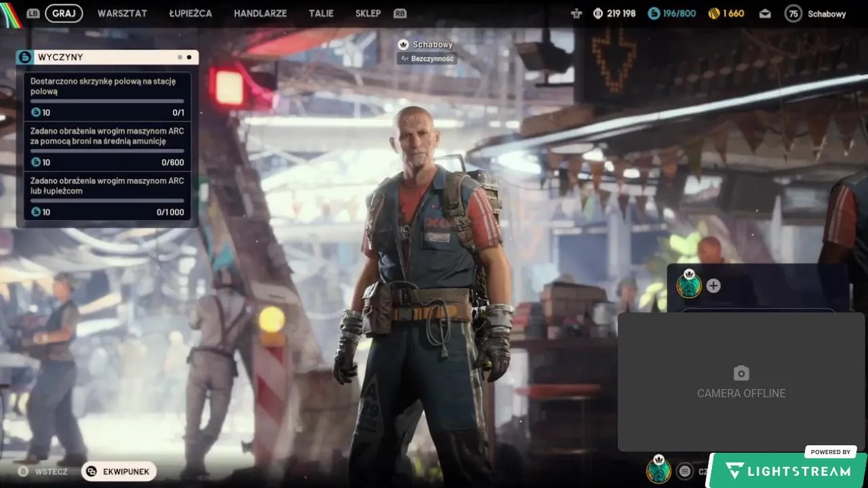Image resolution: width=868 pixels, height=488 pixels.
Task: Click the level 75 badge
Action: click(x=793, y=14)
